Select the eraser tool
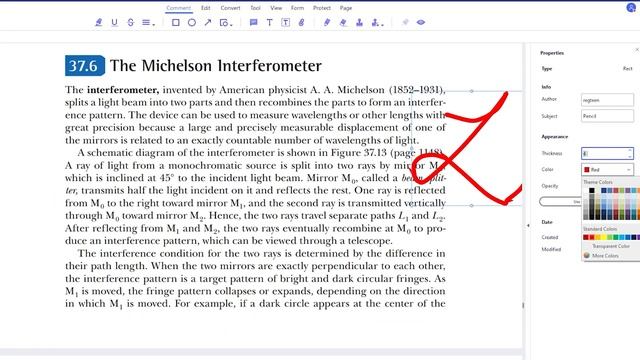This screenshot has height=360, width=640. click(x=343, y=22)
